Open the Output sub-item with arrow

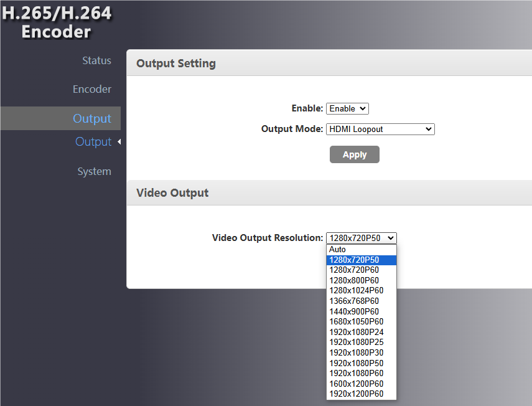pyautogui.click(x=93, y=141)
